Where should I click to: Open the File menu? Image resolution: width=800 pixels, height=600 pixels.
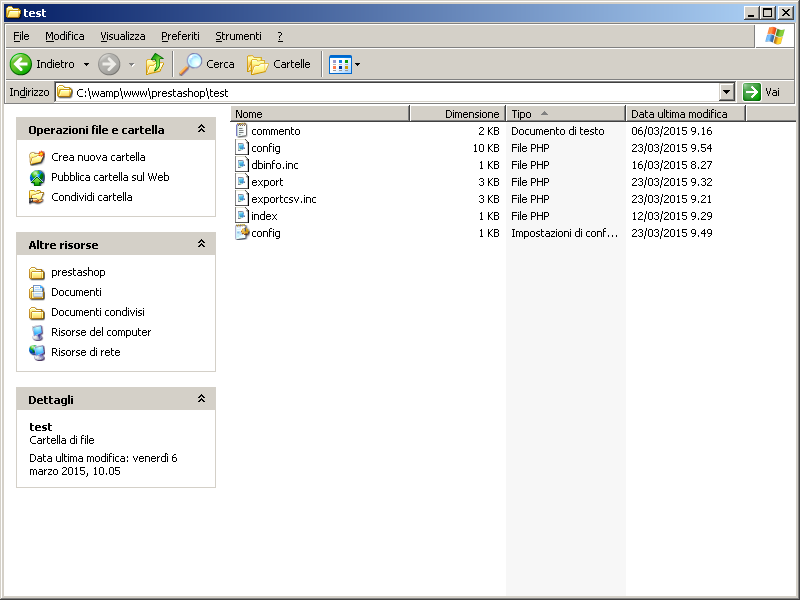coord(21,36)
